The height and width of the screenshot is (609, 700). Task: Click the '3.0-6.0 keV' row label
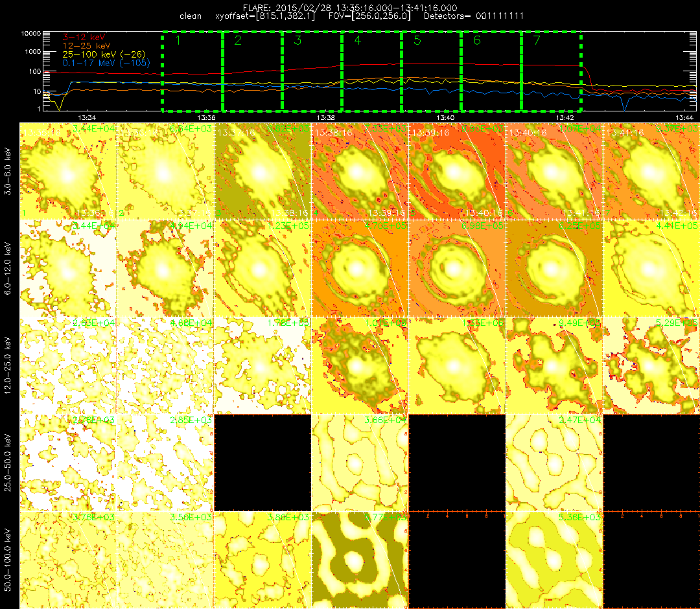tap(8, 171)
